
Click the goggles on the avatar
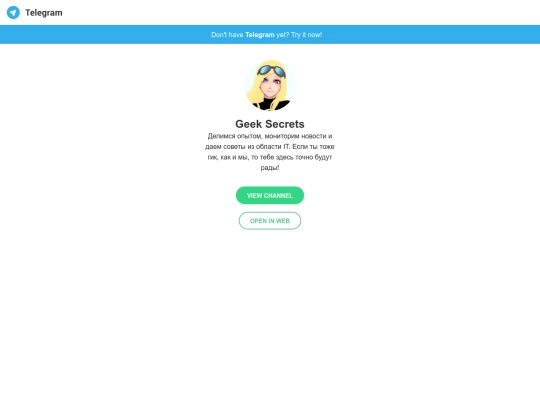tap(272, 71)
